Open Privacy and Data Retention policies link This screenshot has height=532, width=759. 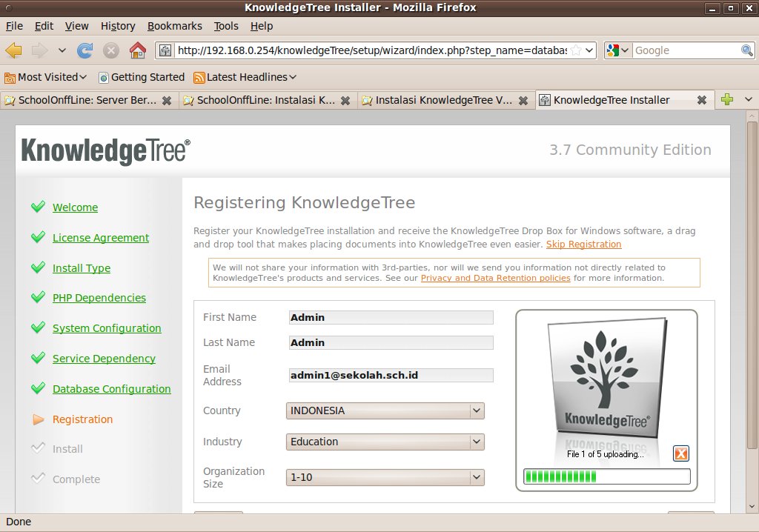pos(495,278)
